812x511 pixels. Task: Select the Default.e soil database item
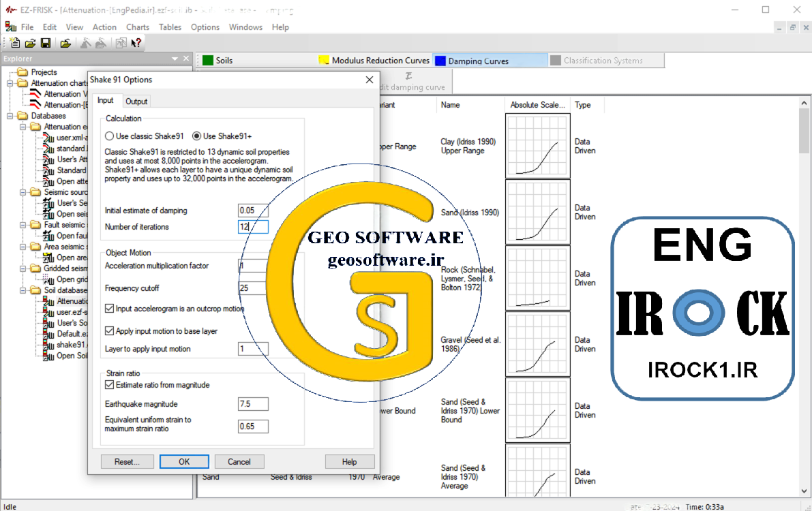[65, 333]
